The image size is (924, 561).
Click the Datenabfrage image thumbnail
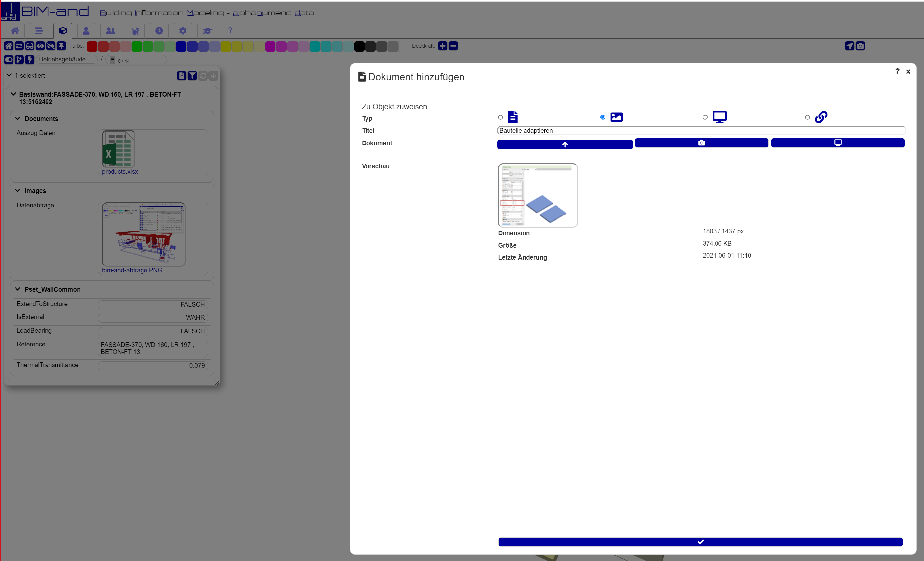pyautogui.click(x=143, y=235)
